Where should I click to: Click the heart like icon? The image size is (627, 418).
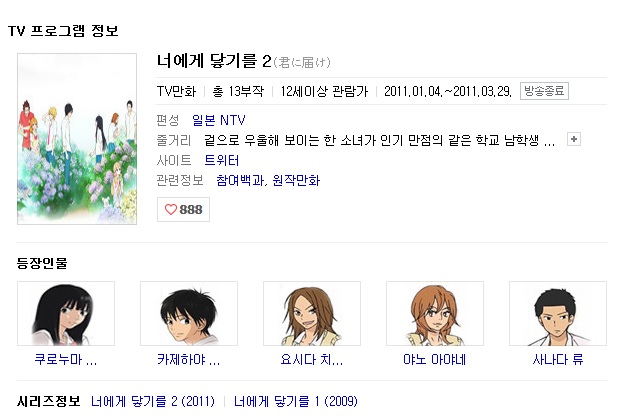[x=171, y=209]
